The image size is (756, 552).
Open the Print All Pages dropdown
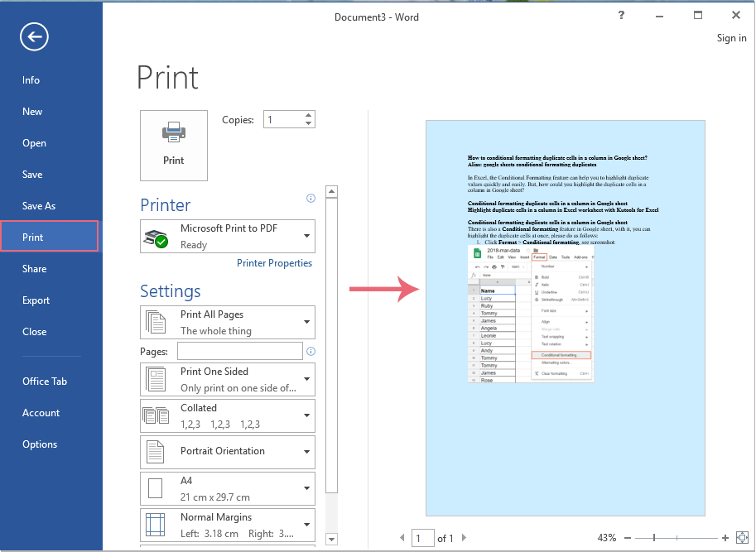pyautogui.click(x=307, y=323)
